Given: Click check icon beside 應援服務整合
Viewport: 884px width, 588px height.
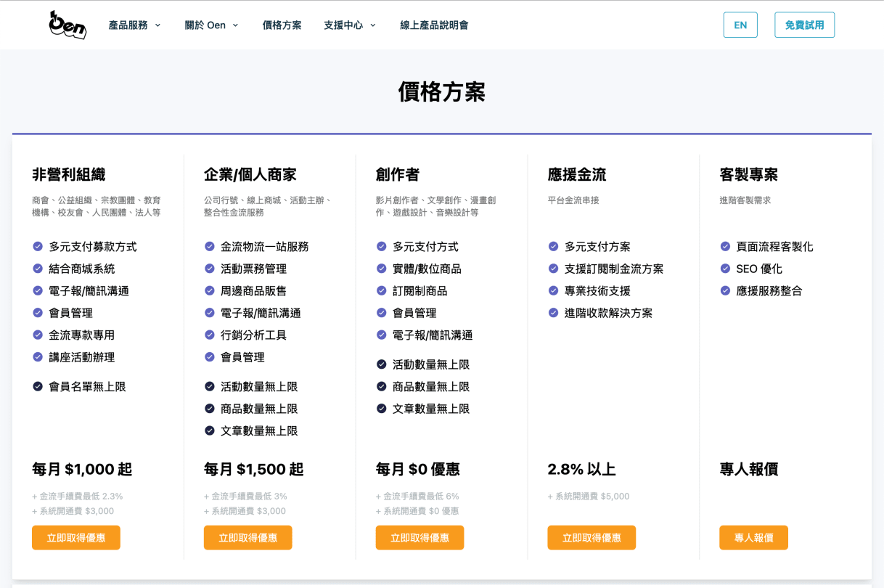Looking at the screenshot, I should tap(725, 290).
